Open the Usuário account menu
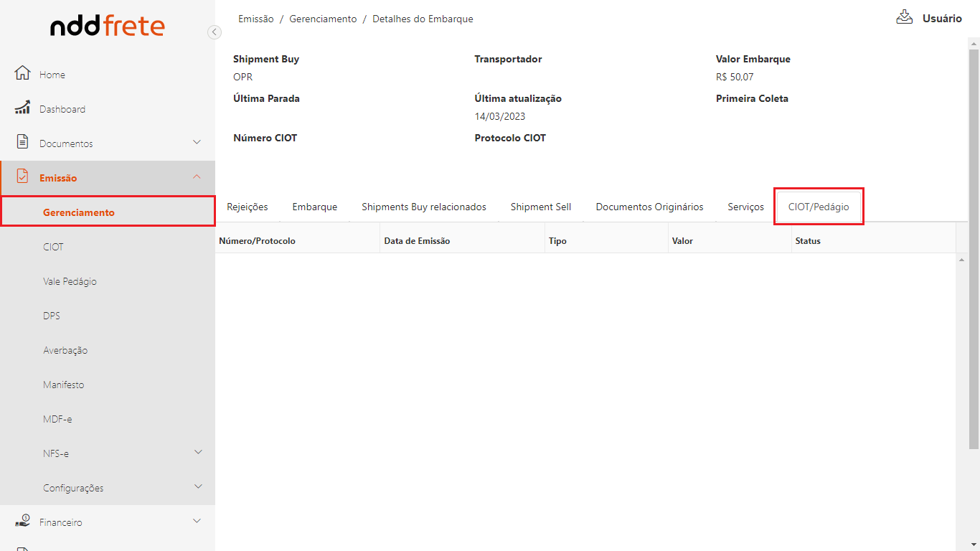 941,19
